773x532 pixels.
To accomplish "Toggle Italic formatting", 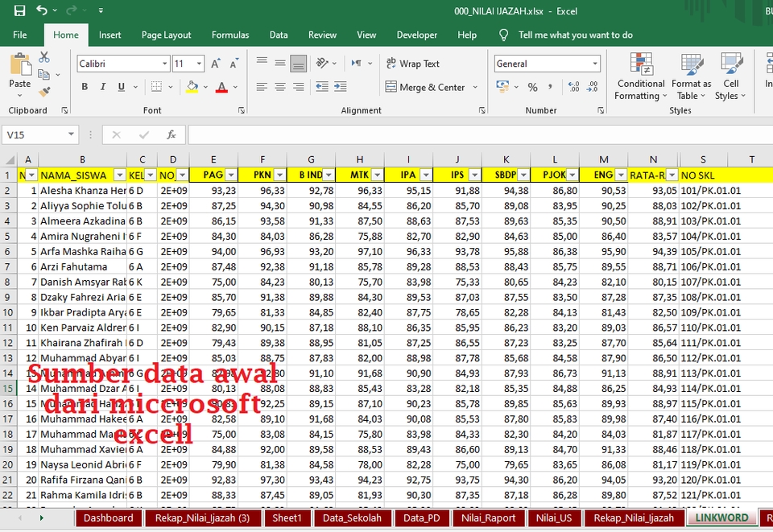I will coord(103,87).
